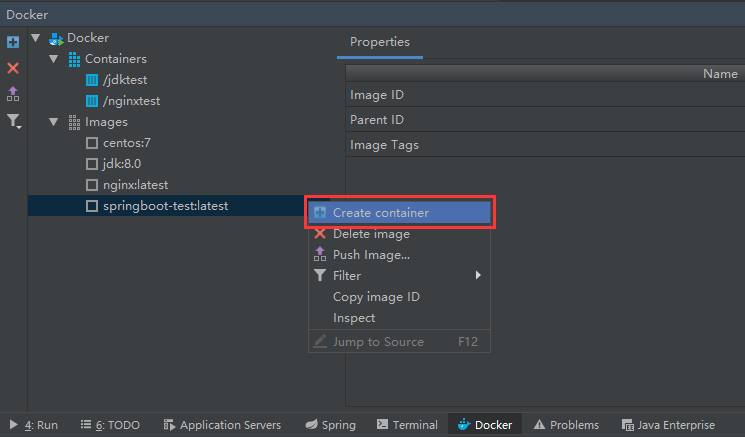Click the /jdktest container icon
Image resolution: width=745 pixels, height=437 pixels.
92,80
